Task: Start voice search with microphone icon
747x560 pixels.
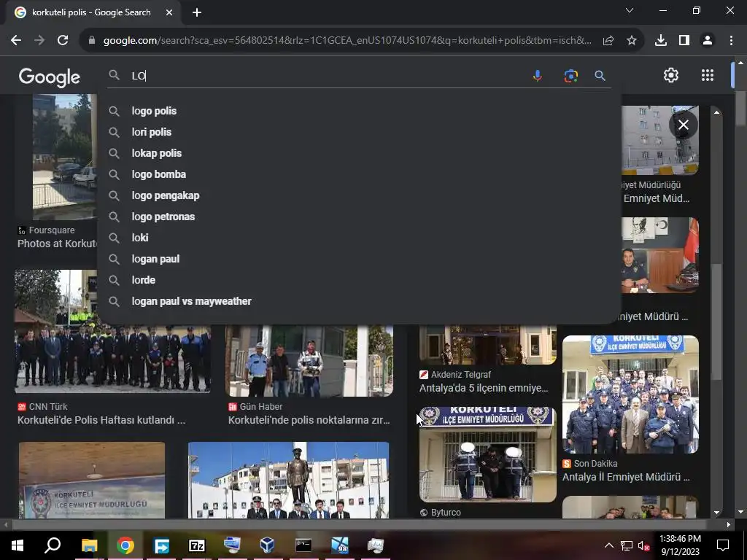Action: (x=538, y=76)
